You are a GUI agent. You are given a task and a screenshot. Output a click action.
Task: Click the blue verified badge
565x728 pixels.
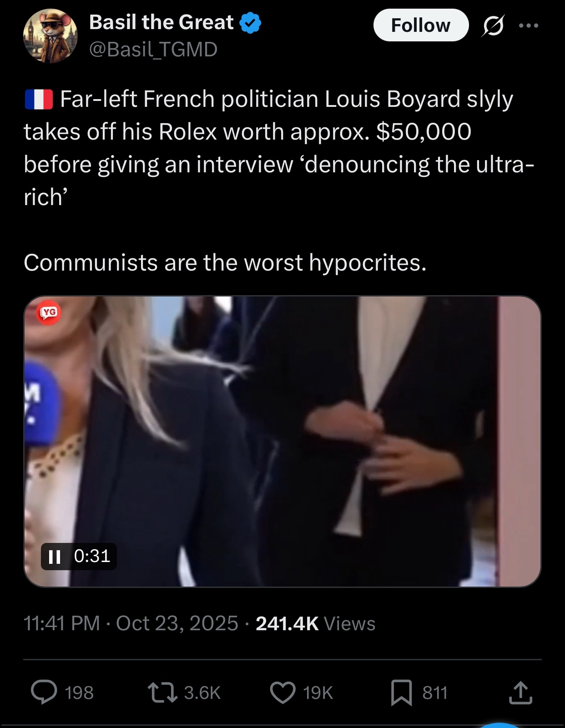[250, 23]
